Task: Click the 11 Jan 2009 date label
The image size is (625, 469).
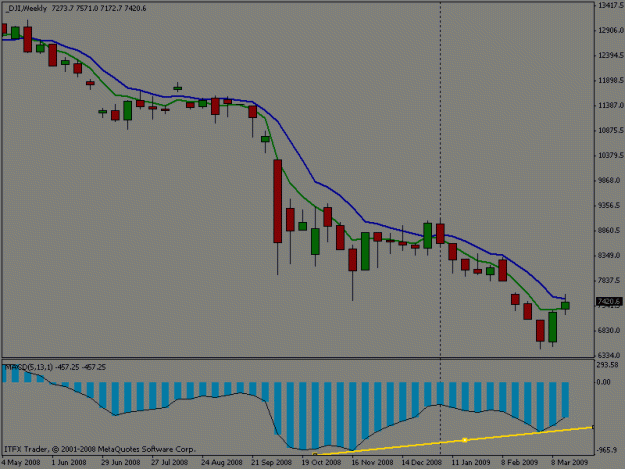Action: [471, 462]
